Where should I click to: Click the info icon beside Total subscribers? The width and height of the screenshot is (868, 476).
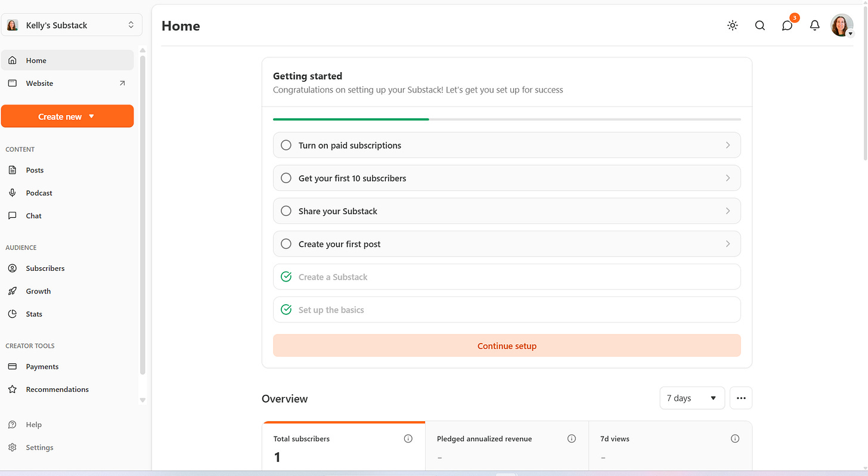(408, 438)
